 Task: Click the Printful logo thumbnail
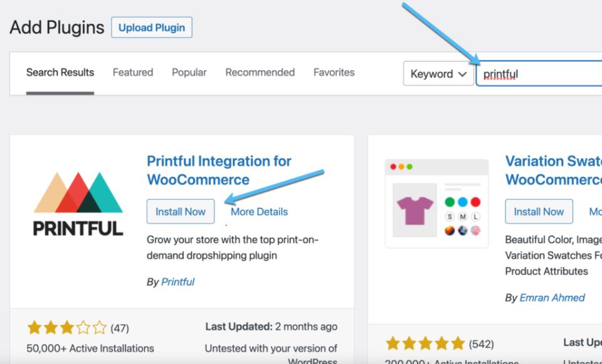point(78,204)
